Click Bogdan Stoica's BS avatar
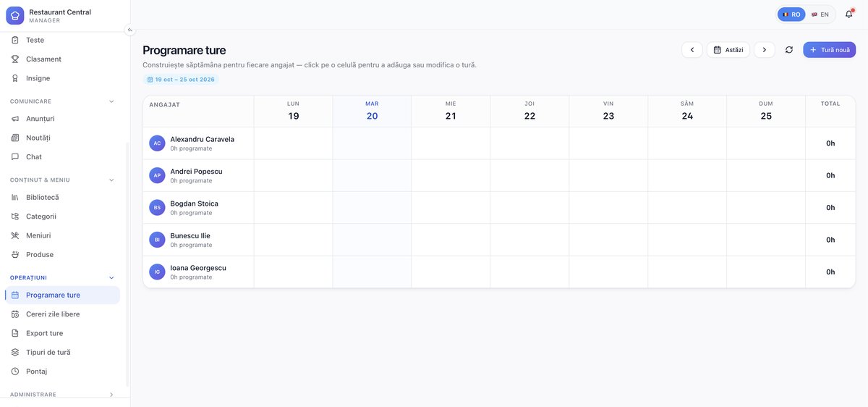The height and width of the screenshot is (407, 868). [x=157, y=207]
